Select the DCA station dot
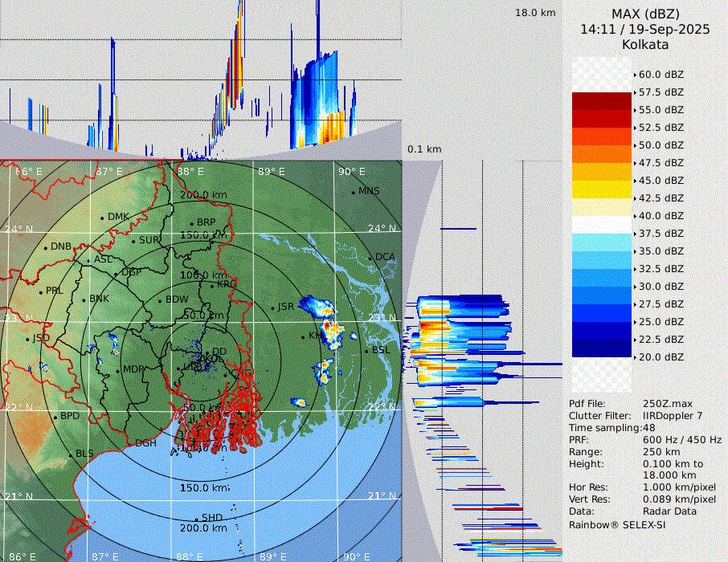This screenshot has width=728, height=562. click(370, 257)
